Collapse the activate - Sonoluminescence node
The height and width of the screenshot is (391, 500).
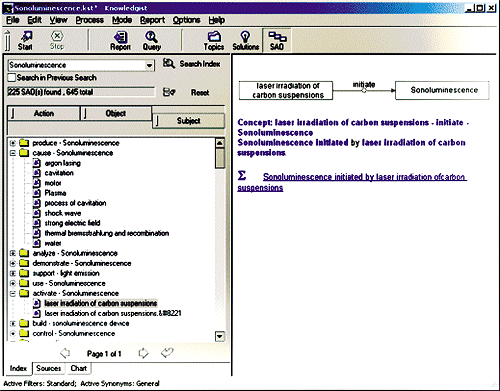(13, 293)
